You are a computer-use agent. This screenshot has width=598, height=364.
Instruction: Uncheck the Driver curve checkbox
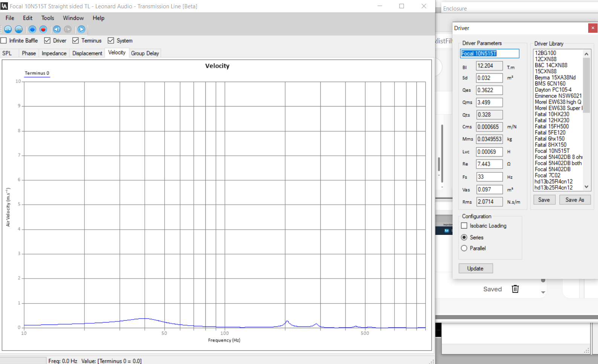(x=47, y=41)
